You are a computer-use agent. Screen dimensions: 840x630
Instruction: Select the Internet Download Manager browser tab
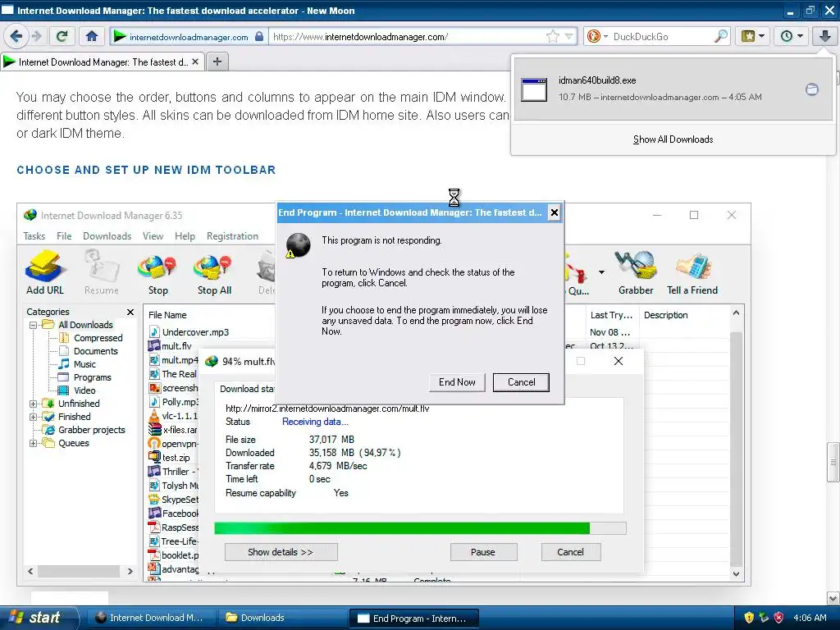(102, 62)
